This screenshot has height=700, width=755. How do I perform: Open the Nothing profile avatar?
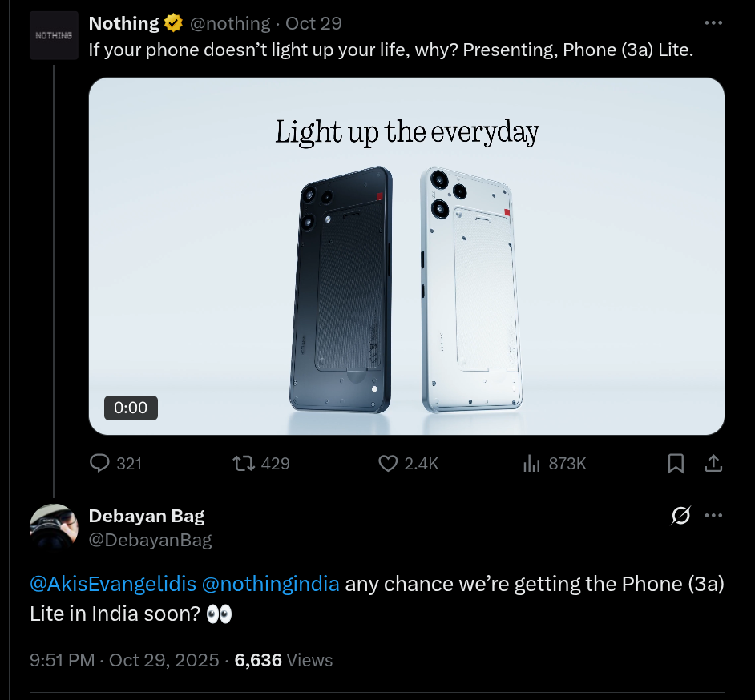pos(54,36)
